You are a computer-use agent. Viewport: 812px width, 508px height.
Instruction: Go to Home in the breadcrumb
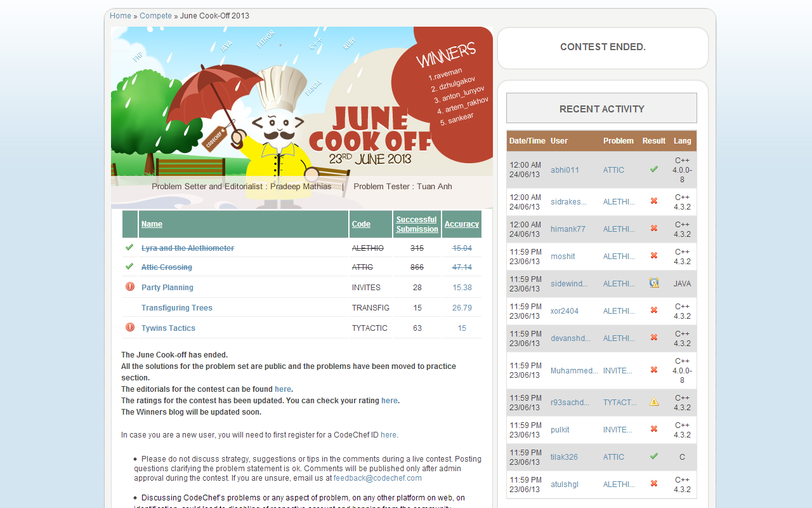click(x=121, y=16)
